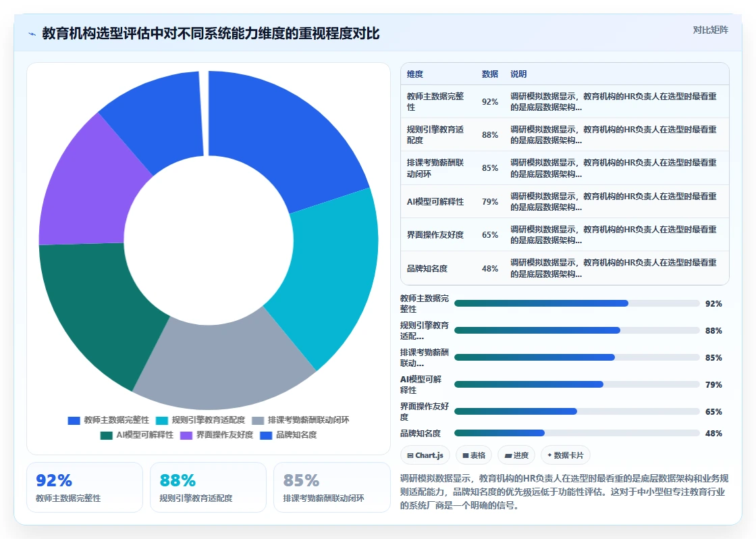The image size is (756, 539).
Task: Click the 教师主数据完整性 legend label
Action: pyautogui.click(x=116, y=420)
